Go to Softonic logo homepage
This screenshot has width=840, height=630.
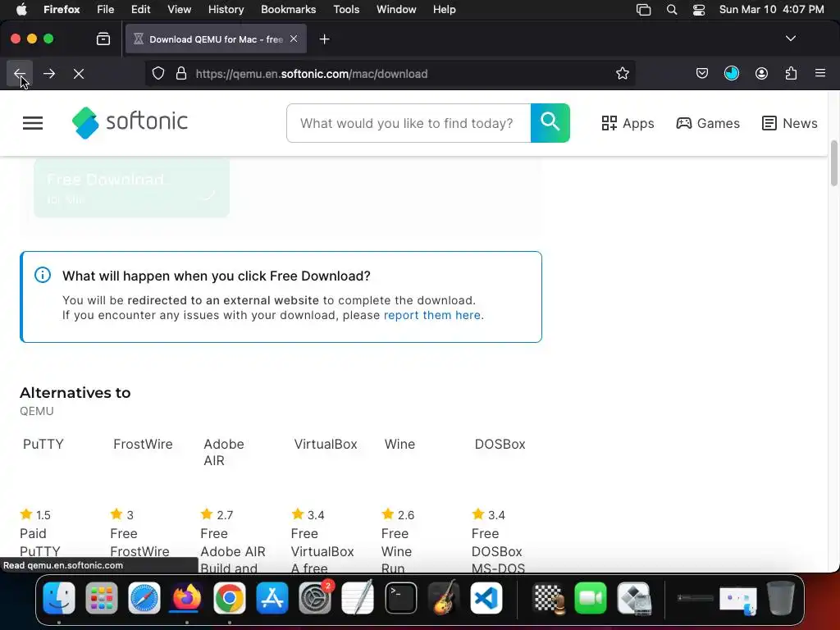coord(130,122)
